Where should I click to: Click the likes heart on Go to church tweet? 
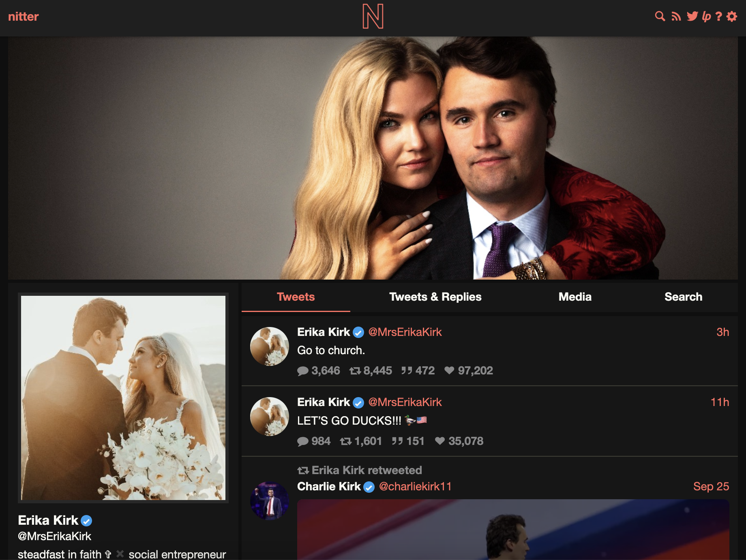point(449,370)
